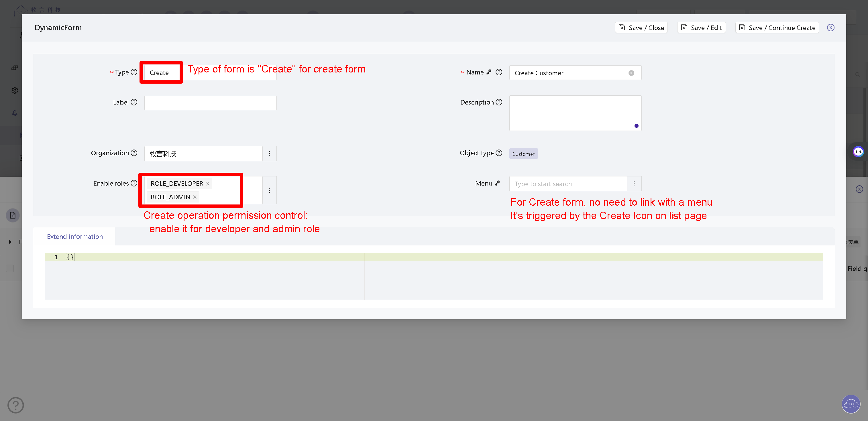
Task: Remove the ROLE_ADMIN role tag
Action: (195, 197)
